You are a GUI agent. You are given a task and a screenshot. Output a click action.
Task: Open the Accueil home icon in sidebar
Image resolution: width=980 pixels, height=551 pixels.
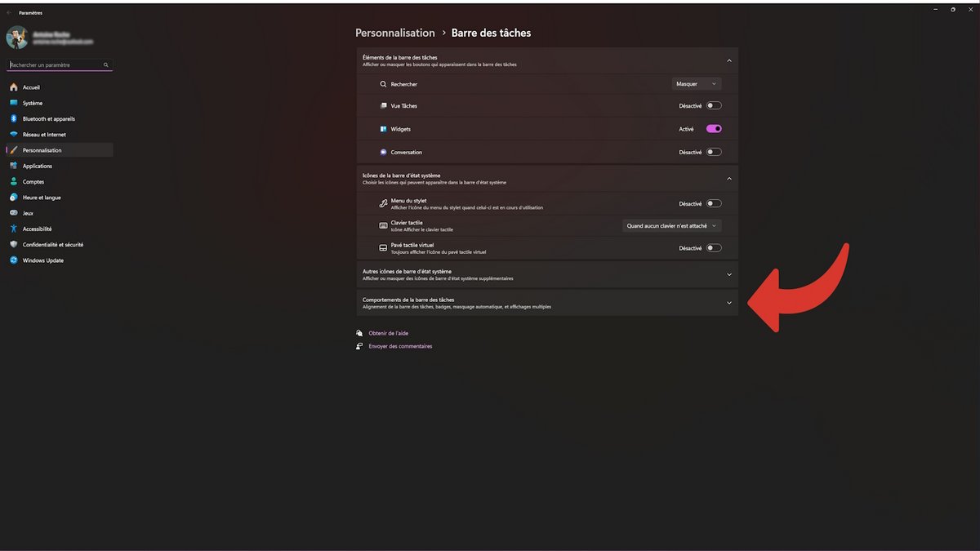[x=14, y=87]
